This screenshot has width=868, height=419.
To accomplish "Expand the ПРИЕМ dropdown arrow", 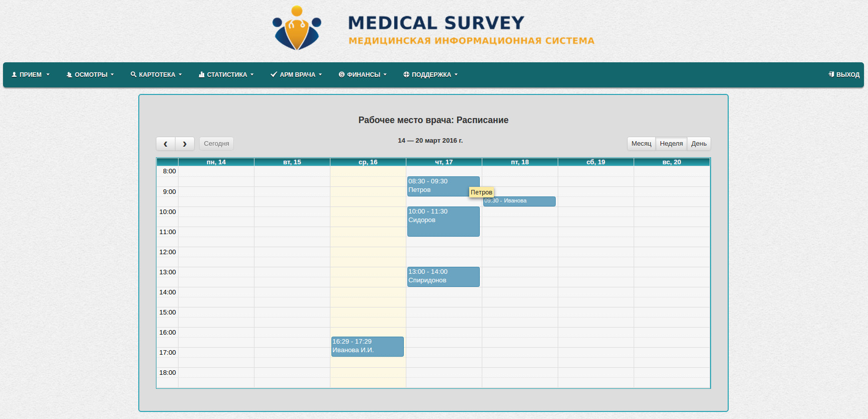I will tap(48, 74).
